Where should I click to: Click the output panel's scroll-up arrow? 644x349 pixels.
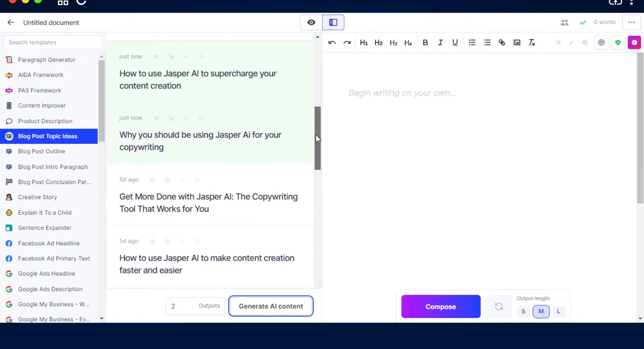[318, 37]
